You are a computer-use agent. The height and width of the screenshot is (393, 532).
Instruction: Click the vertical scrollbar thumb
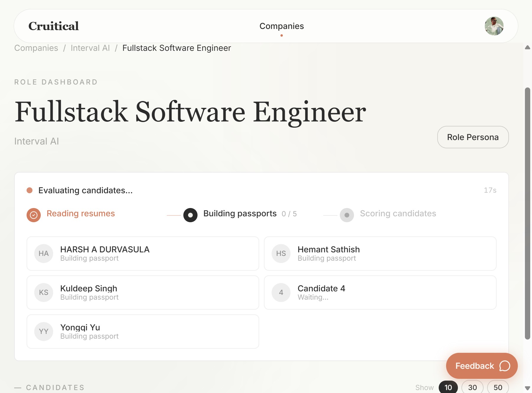(x=528, y=213)
